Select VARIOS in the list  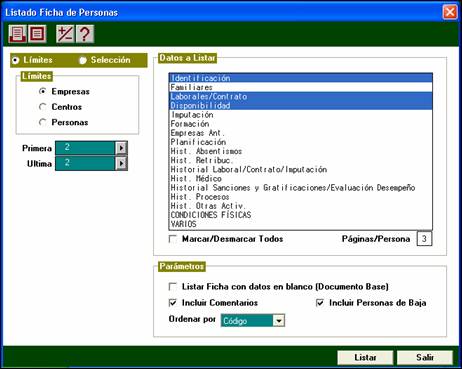coord(301,224)
